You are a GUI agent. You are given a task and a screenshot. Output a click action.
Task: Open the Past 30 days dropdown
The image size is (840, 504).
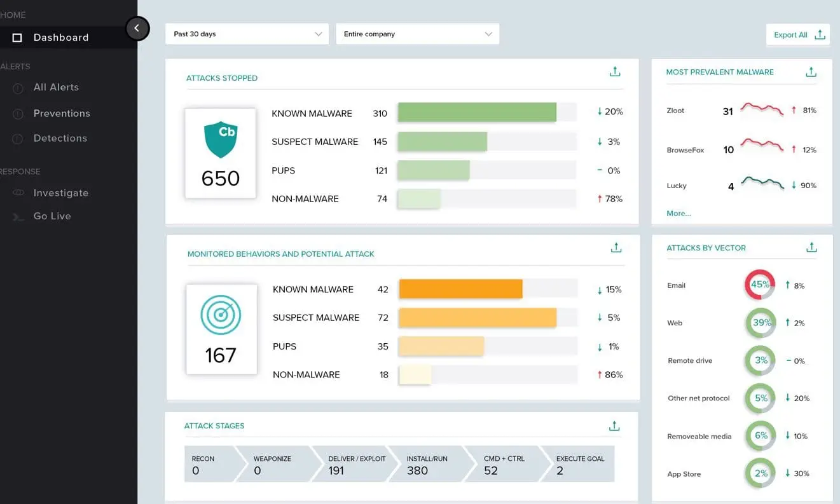click(x=247, y=34)
